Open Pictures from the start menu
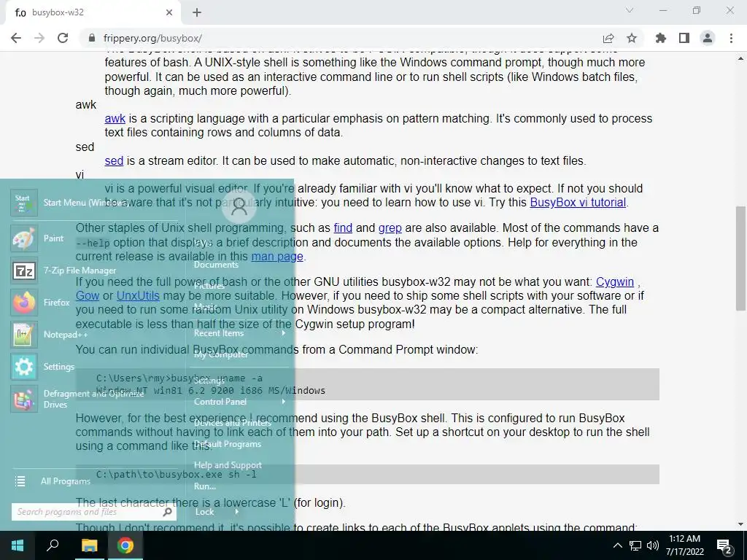Screen dimensions: 747x560 point(209,286)
